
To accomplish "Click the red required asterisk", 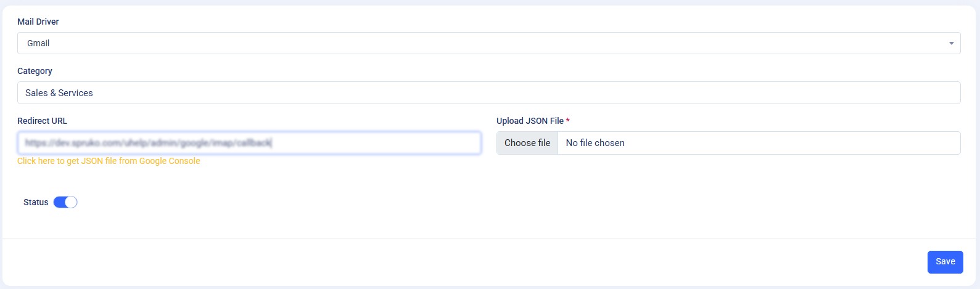I will (x=567, y=121).
